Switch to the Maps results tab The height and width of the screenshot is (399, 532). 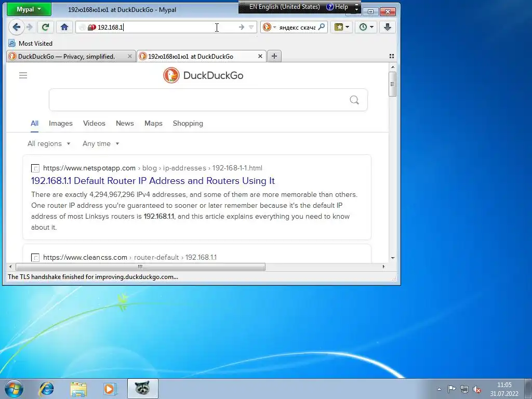(x=153, y=124)
